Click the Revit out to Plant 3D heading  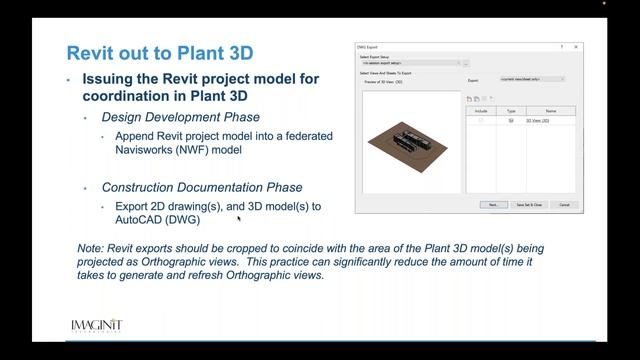coord(160,53)
